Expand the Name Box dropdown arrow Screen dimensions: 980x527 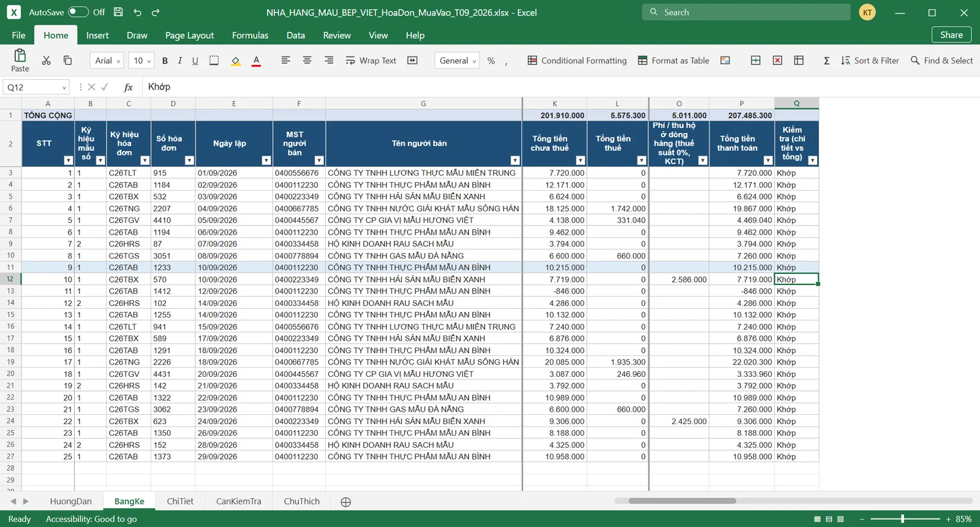point(64,88)
